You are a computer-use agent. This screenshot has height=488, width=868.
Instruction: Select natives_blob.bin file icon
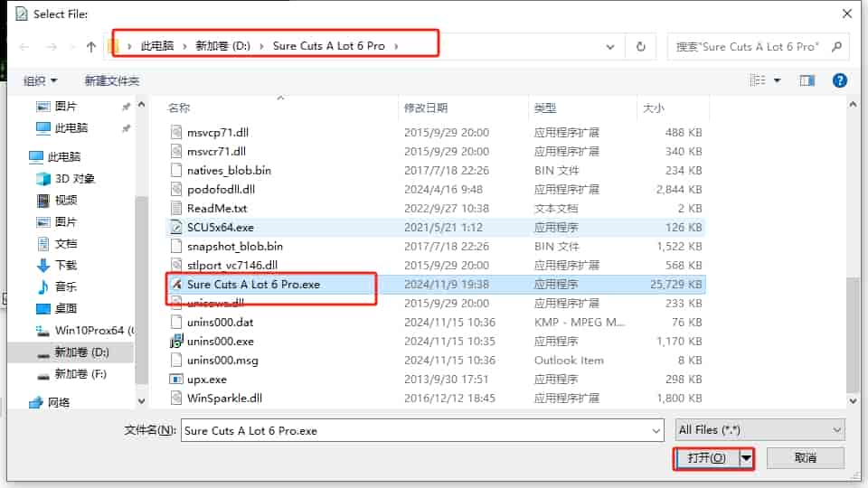(176, 170)
